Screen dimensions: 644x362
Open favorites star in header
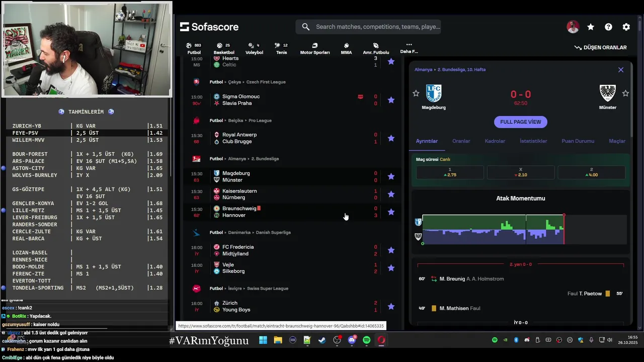591,27
